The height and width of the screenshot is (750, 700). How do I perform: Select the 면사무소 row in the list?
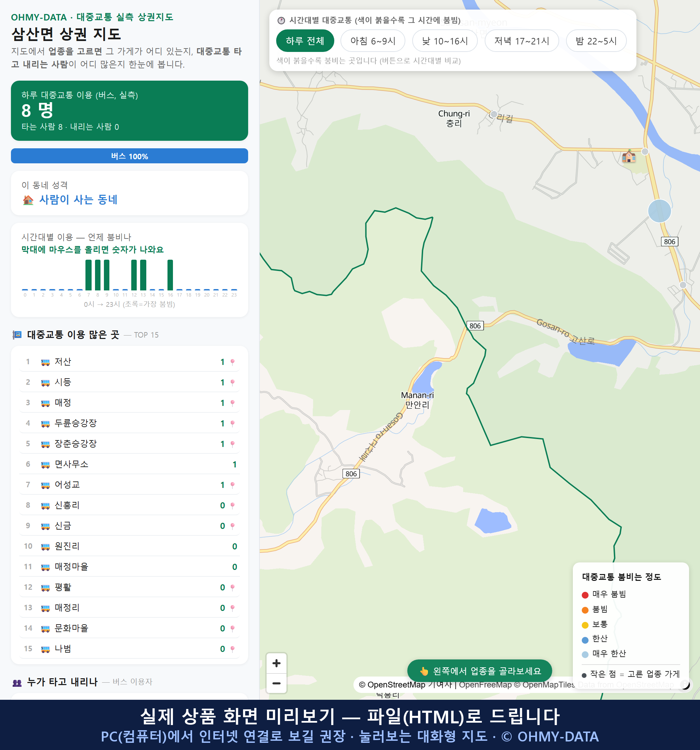(130, 464)
